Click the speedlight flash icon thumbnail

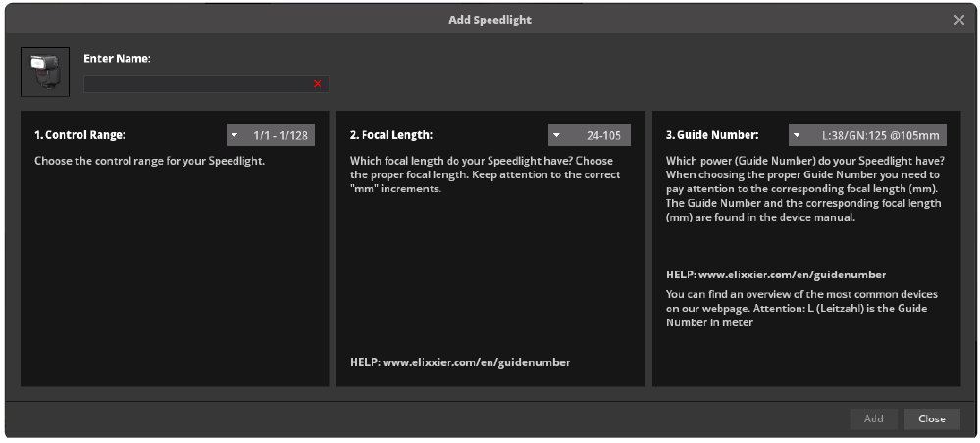coord(45,72)
